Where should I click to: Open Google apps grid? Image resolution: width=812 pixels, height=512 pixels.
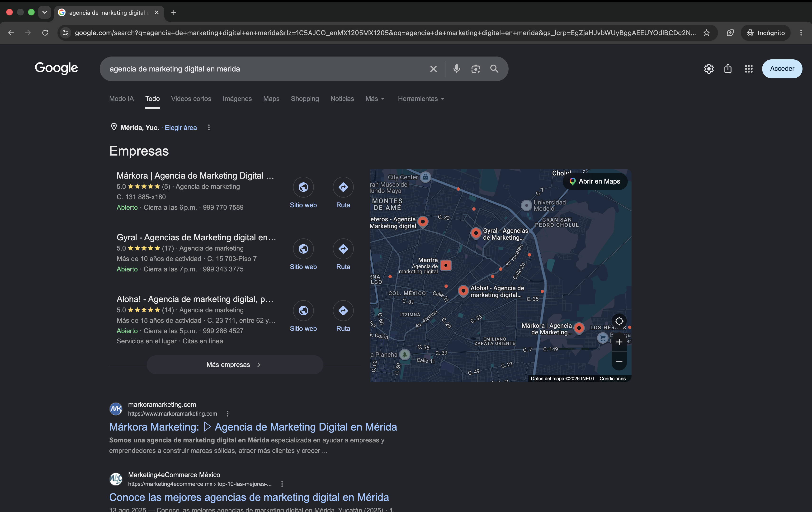coord(749,69)
